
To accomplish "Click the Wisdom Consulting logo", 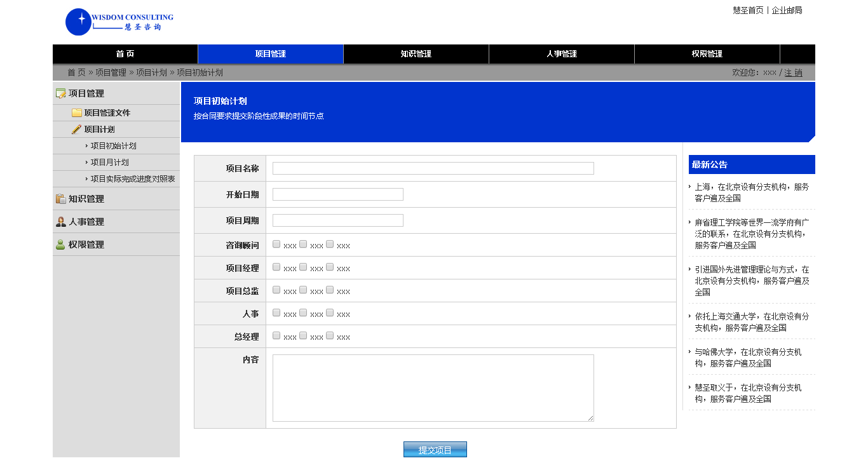I will tap(119, 22).
